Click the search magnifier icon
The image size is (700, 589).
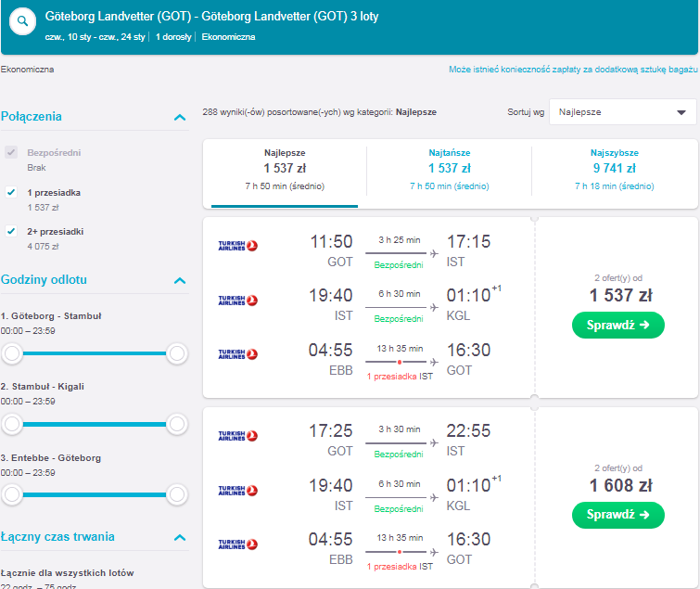point(22,21)
